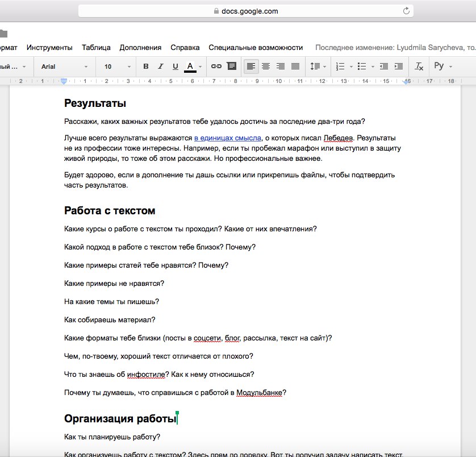Click the line 'Как собираешь материал?'
This screenshot has height=457, width=476.
click(110, 319)
